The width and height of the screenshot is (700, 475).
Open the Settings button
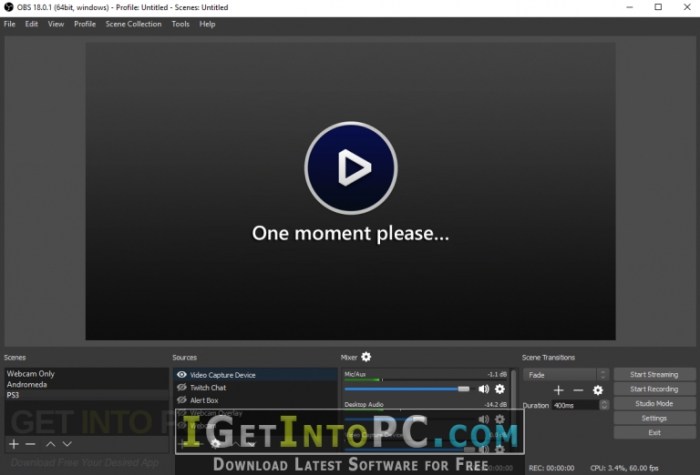tap(654, 418)
